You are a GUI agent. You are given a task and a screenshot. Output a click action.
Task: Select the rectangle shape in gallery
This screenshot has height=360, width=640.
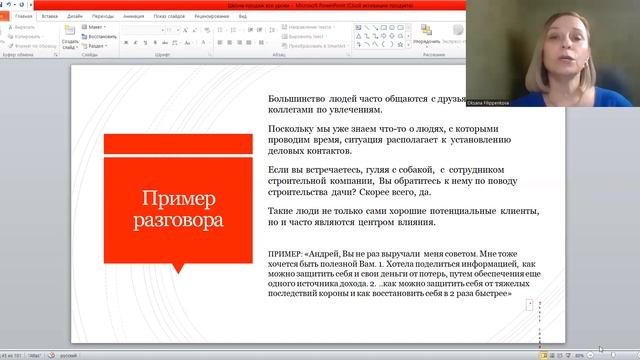point(384,28)
